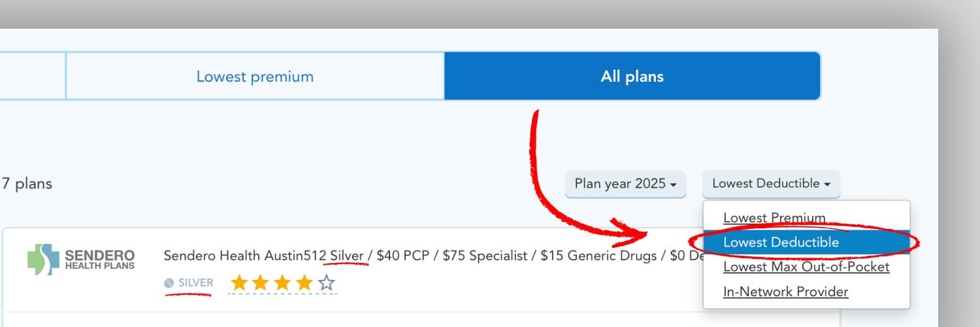Sort by Lowest Max Out-of-Pocket
980x327 pixels.
[806, 267]
